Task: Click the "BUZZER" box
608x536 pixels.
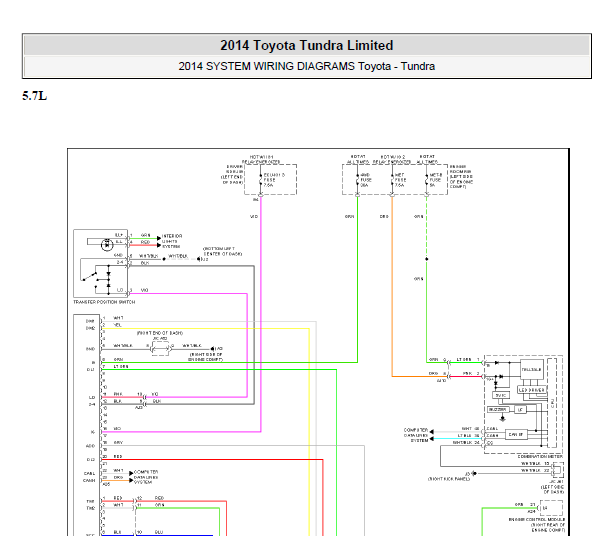Action: [x=497, y=409]
